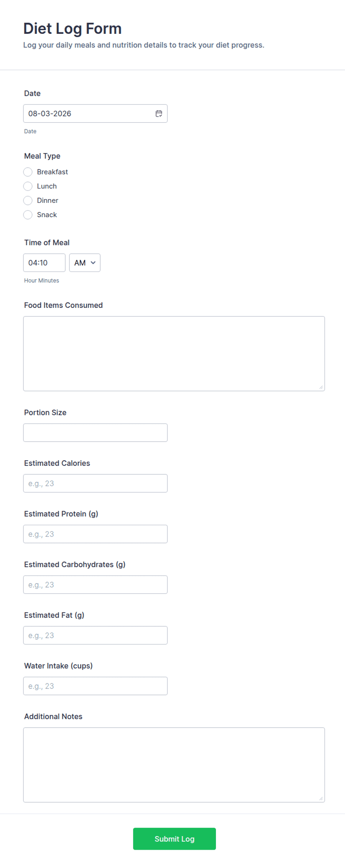The image size is (345, 868).
Task: Focus the Date input showing 08-03-2026
Action: 95,114
